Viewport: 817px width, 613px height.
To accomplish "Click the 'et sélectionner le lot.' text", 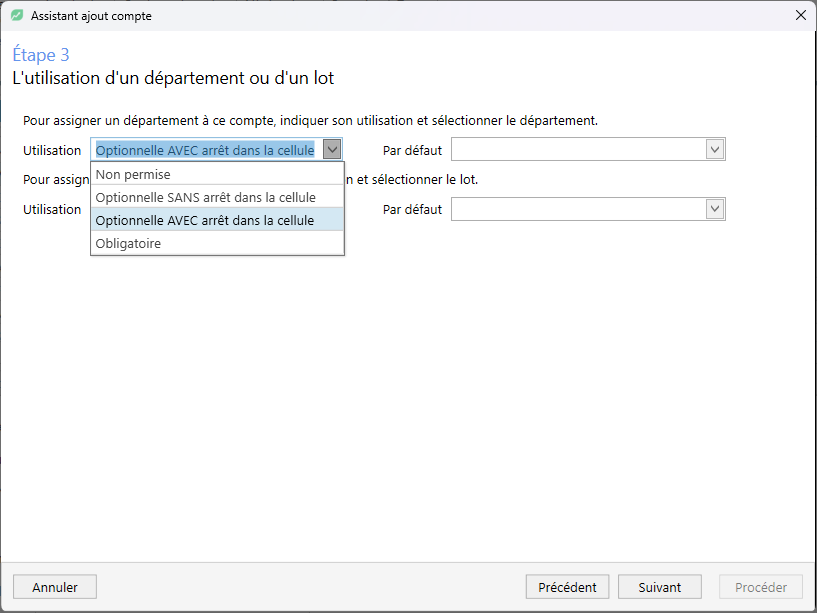I will (x=417, y=179).
